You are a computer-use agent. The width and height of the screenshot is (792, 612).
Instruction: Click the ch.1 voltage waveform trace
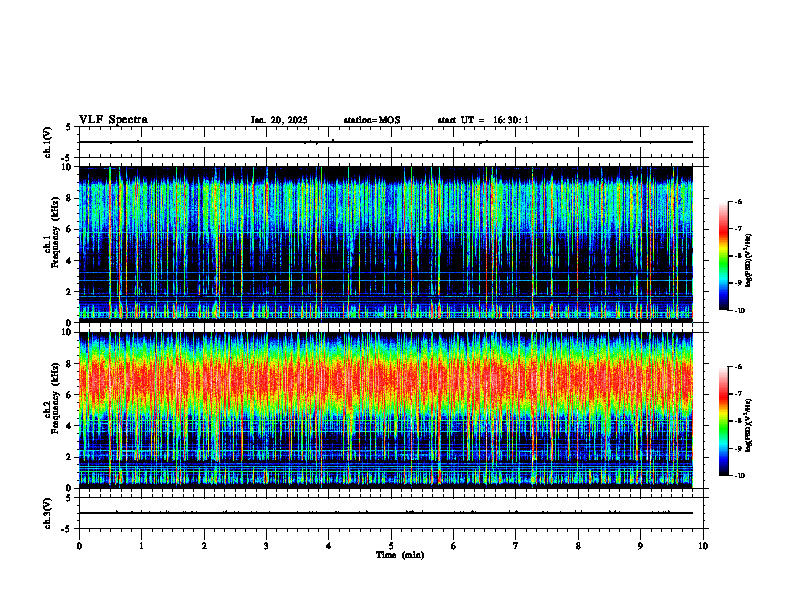pos(386,142)
